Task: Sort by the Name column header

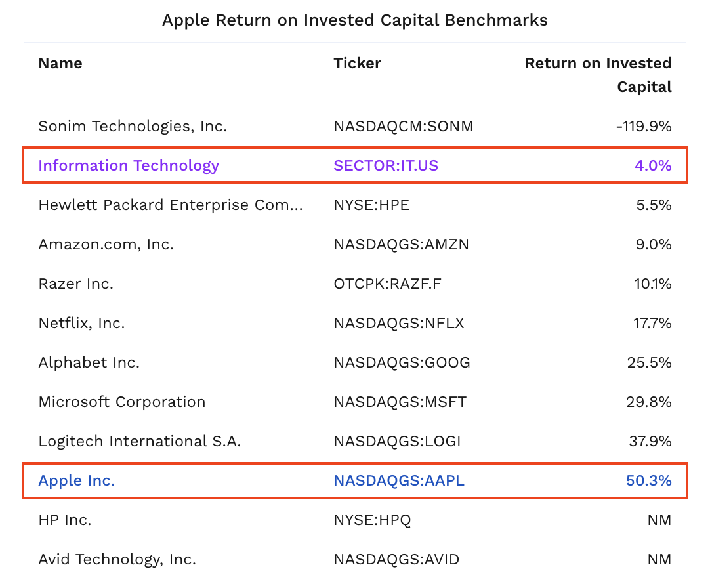Action: click(x=60, y=64)
